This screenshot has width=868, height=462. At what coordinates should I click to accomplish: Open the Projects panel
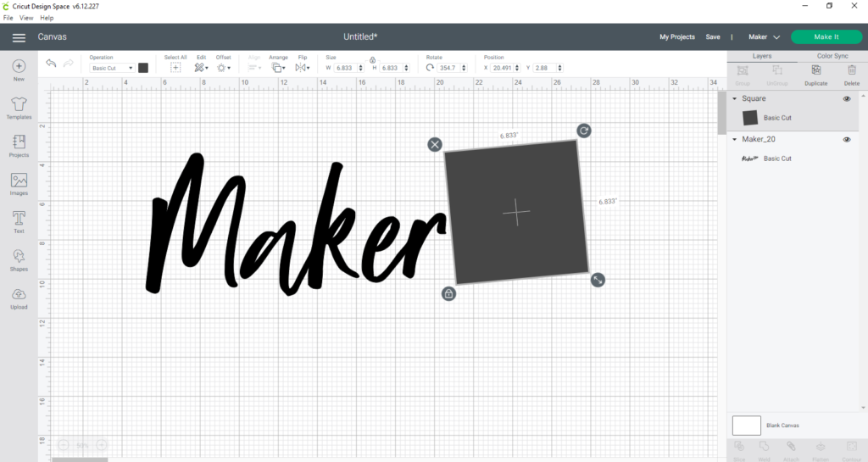point(19,146)
